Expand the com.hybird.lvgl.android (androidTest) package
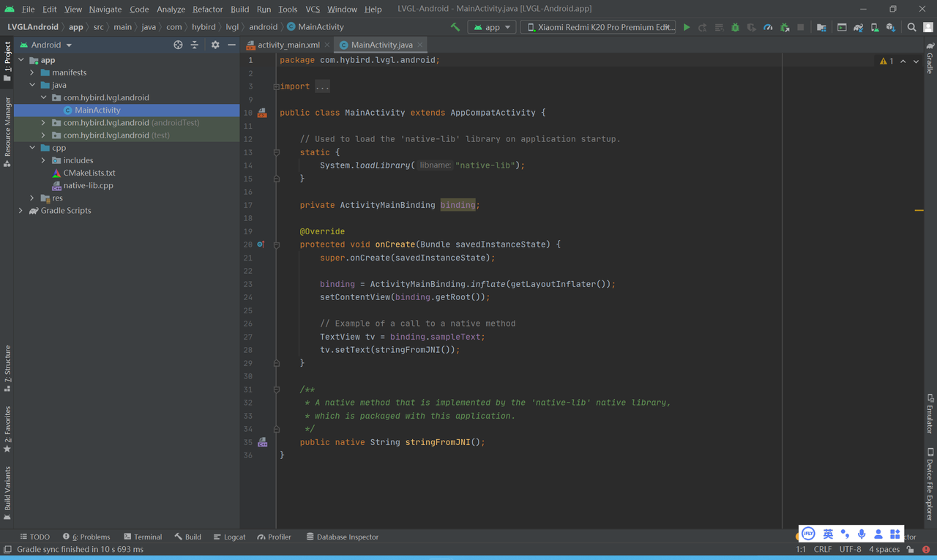This screenshot has height=560, width=937. click(43, 122)
